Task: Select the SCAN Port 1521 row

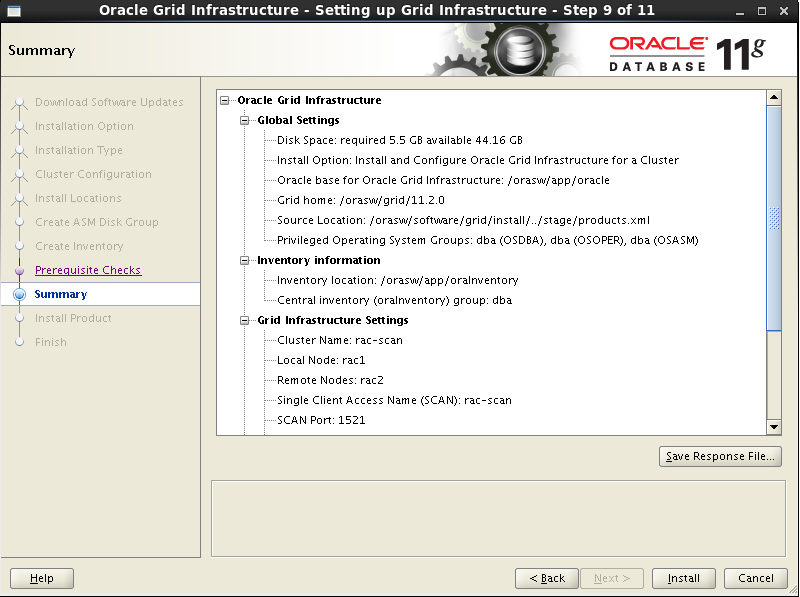Action: [x=321, y=420]
